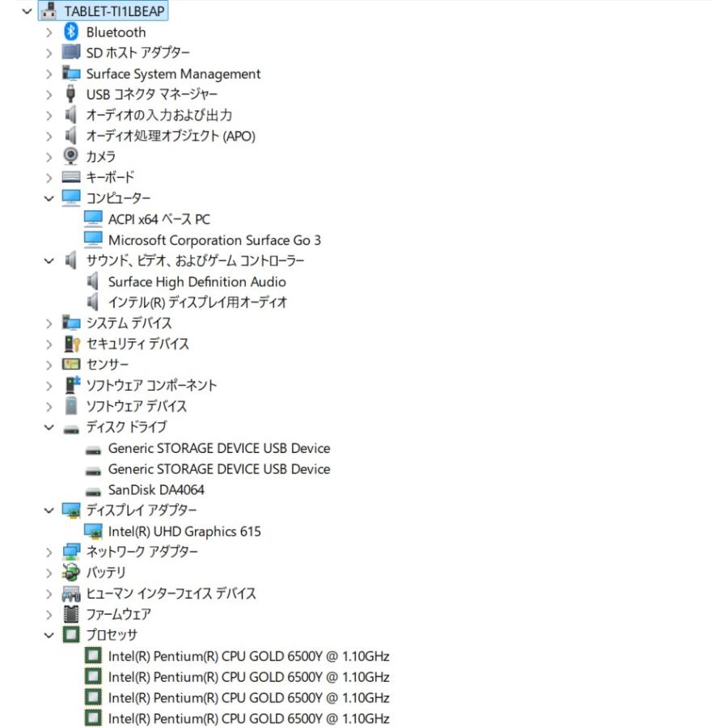Select Surface High Definition Audio text
728x728 pixels.
(197, 281)
